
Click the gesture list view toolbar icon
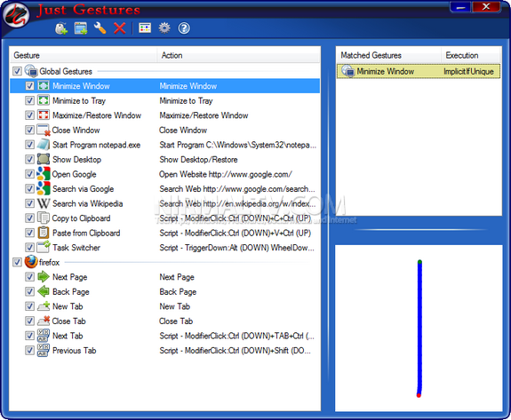(145, 28)
